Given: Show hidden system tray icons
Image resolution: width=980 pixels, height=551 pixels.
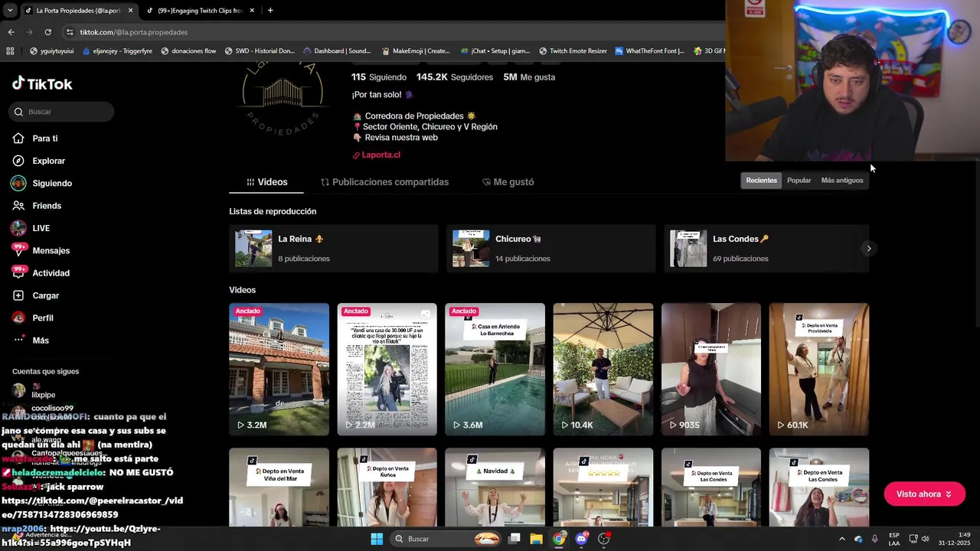Looking at the screenshot, I should [841, 539].
